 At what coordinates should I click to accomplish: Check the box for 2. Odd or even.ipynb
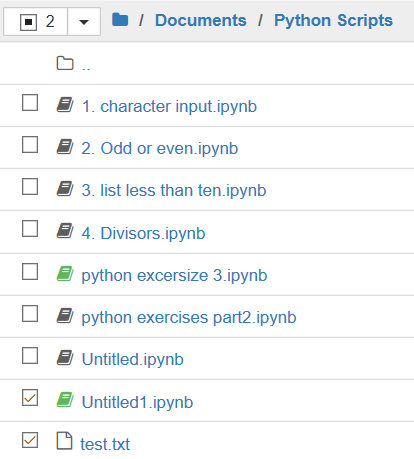click(x=30, y=144)
